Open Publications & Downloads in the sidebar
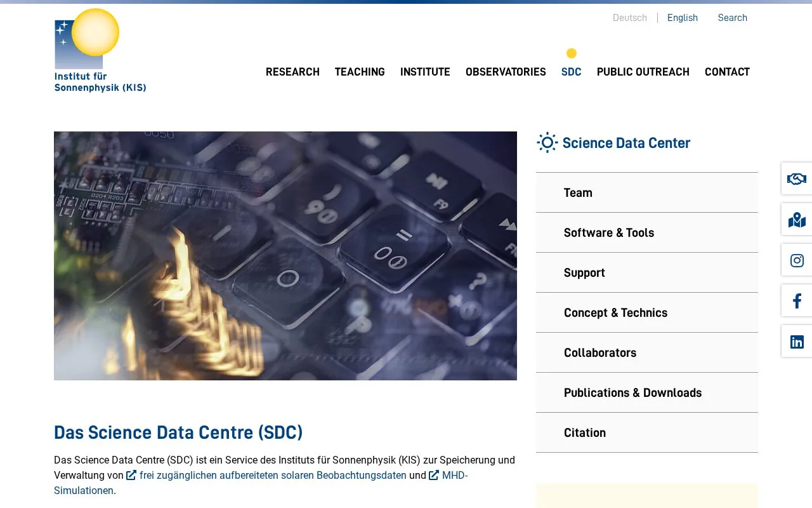 (647, 392)
